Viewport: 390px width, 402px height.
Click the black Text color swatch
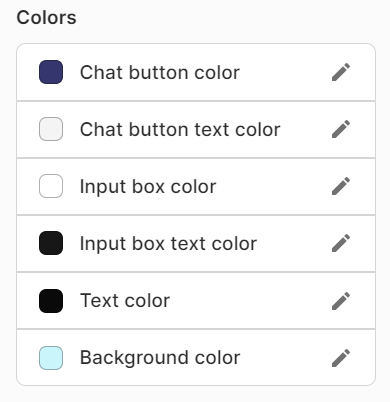click(x=51, y=301)
